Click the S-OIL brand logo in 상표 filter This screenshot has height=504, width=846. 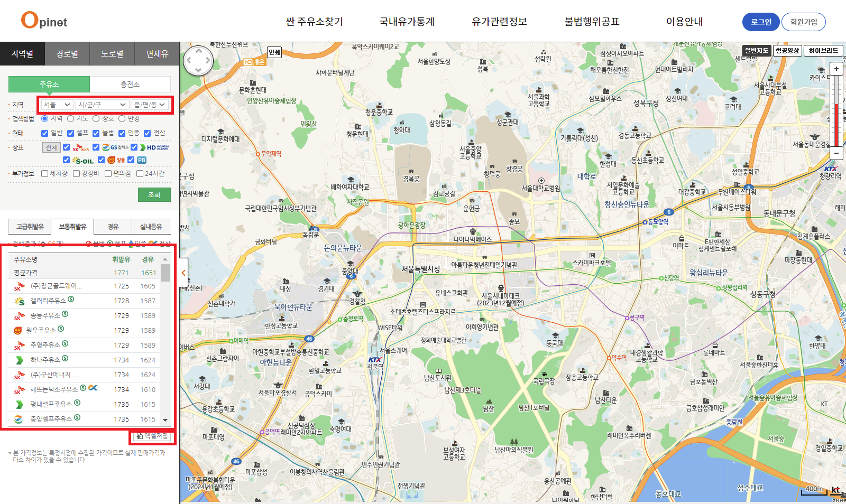83,160
